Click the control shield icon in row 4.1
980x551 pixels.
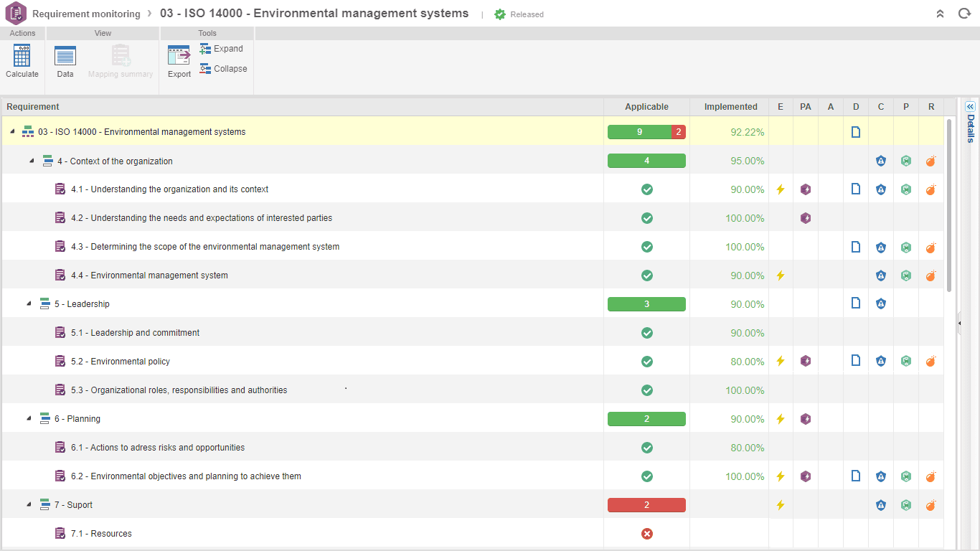881,189
